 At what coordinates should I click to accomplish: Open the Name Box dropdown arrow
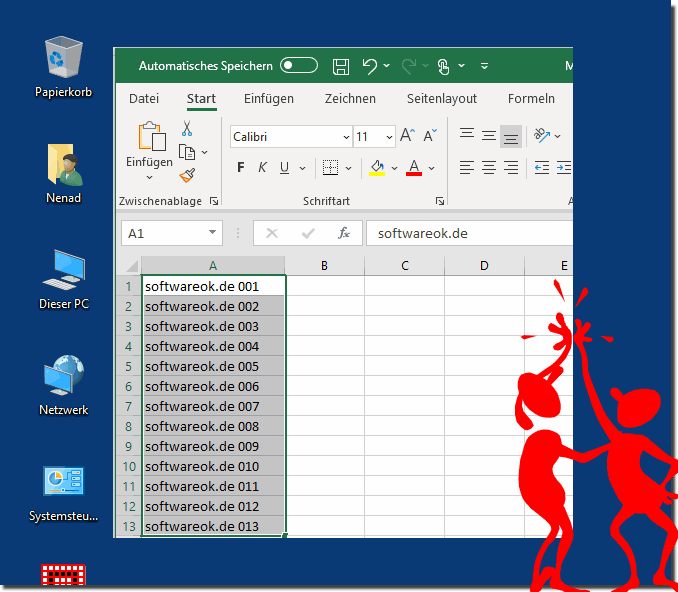[x=212, y=233]
